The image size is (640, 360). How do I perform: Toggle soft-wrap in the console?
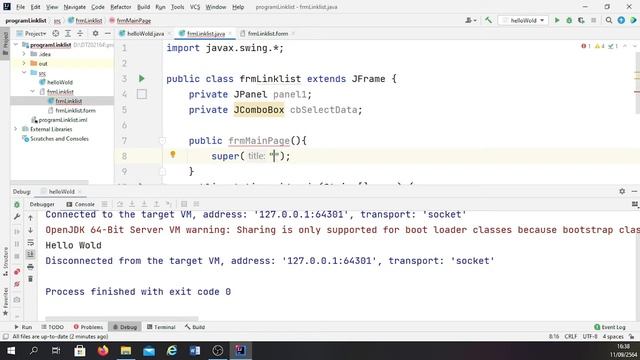point(30,242)
